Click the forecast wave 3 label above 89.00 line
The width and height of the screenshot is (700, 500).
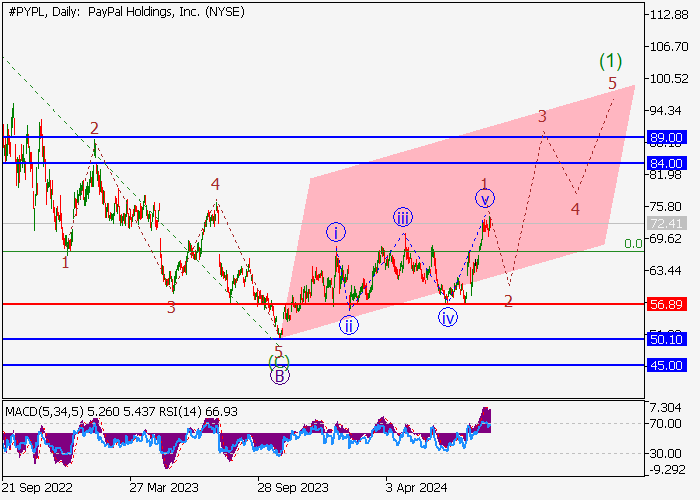(542, 117)
